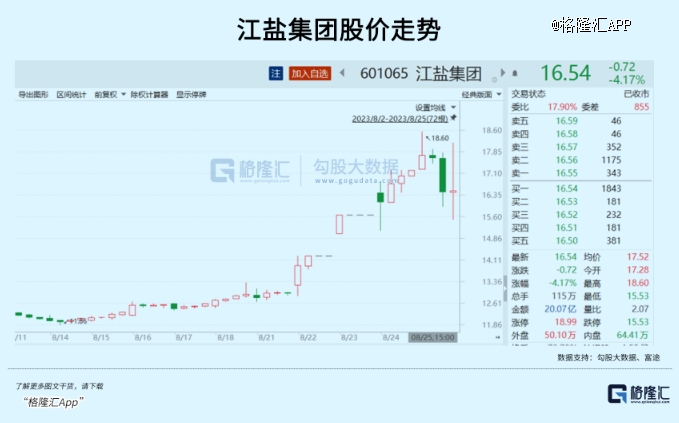Click the 今开 value 17.28
Screen dimensions: 679x423
coord(638,270)
